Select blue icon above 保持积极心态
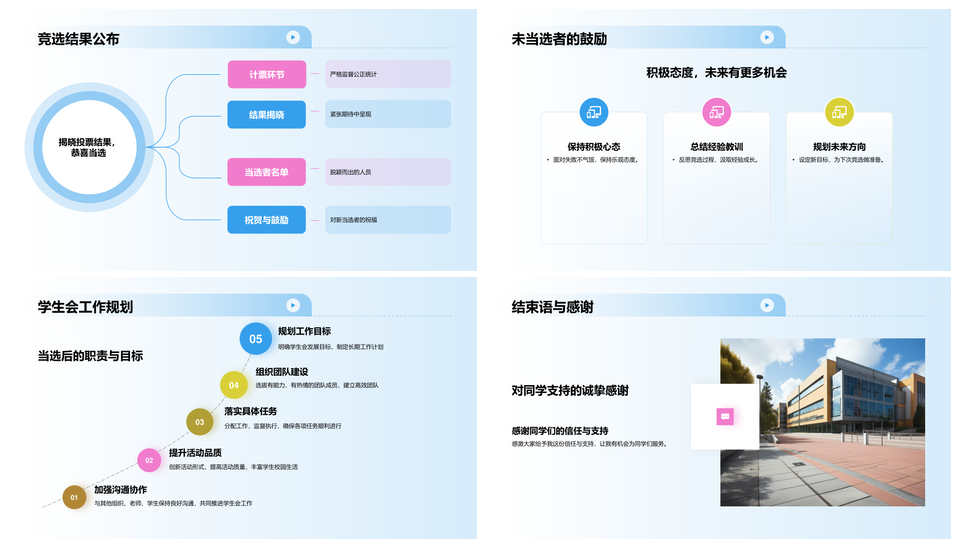 594,112
